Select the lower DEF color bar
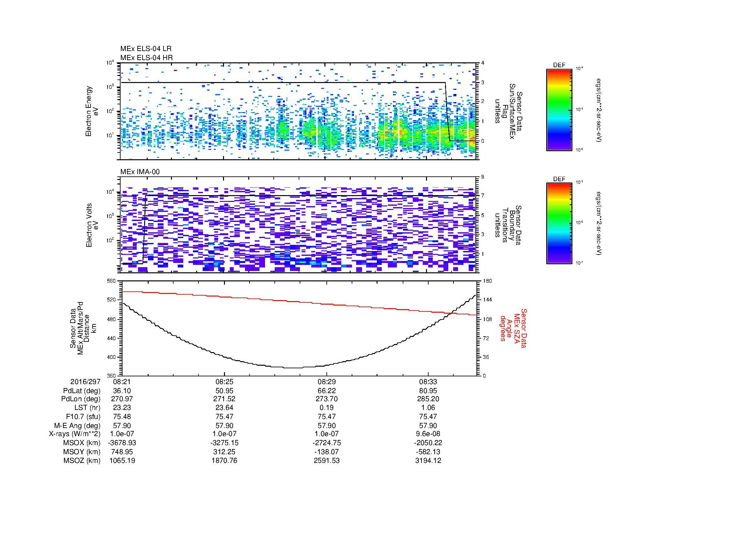The width and height of the screenshot is (756, 534). 559,224
